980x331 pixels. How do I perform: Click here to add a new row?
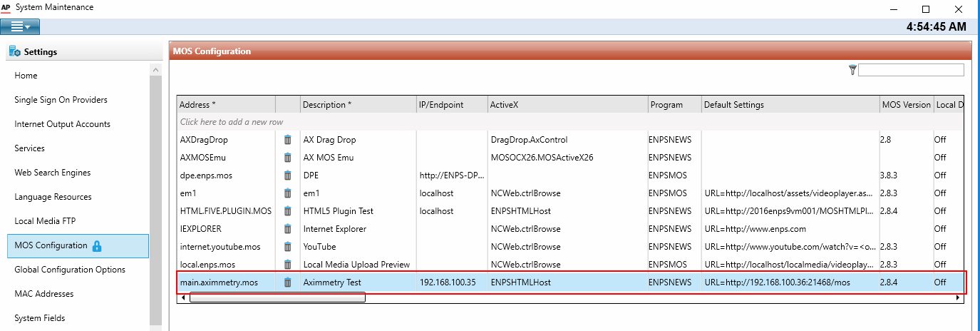(232, 122)
